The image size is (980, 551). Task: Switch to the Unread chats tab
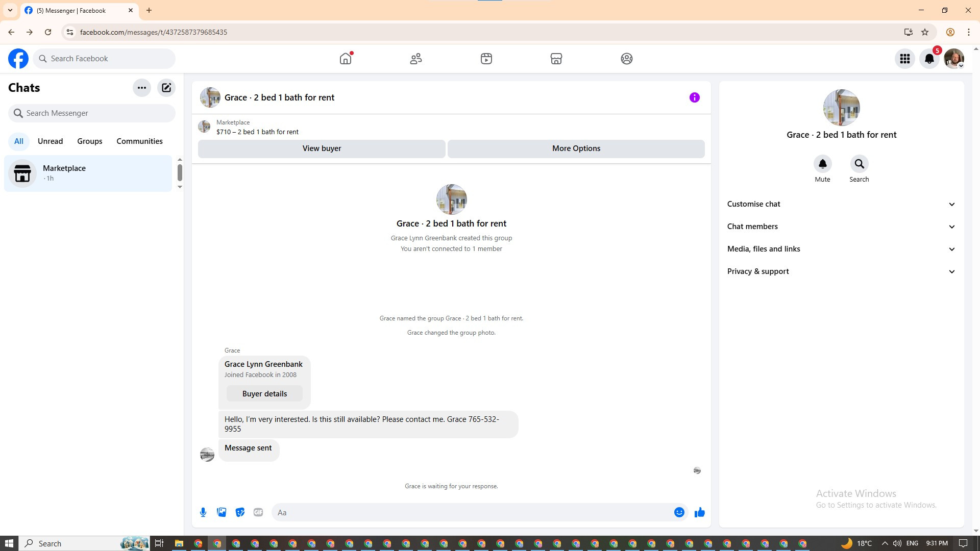(50, 141)
